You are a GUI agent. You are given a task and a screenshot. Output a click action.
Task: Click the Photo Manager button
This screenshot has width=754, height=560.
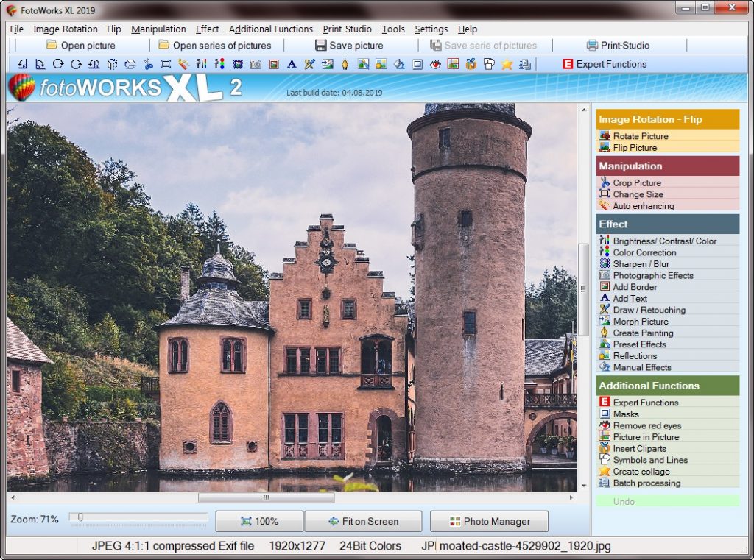click(488, 521)
